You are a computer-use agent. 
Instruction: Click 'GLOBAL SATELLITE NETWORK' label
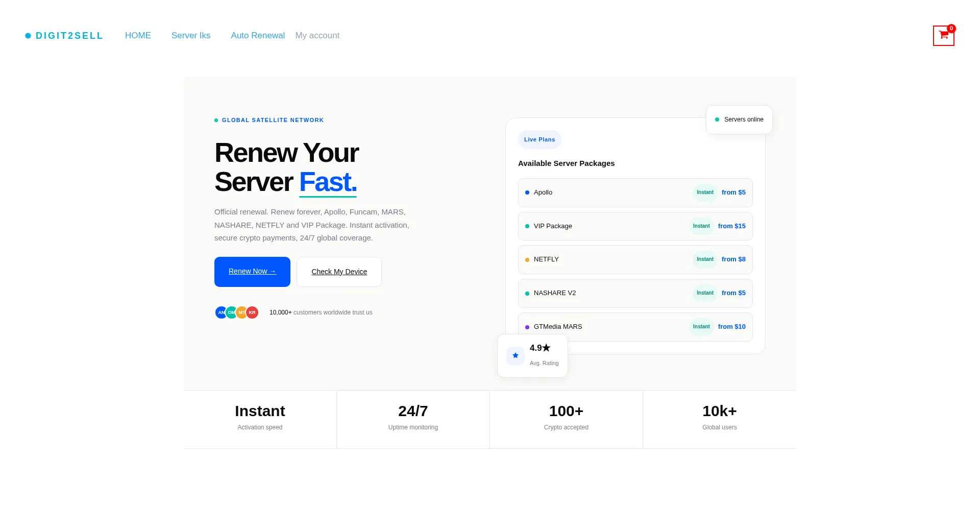click(x=273, y=120)
